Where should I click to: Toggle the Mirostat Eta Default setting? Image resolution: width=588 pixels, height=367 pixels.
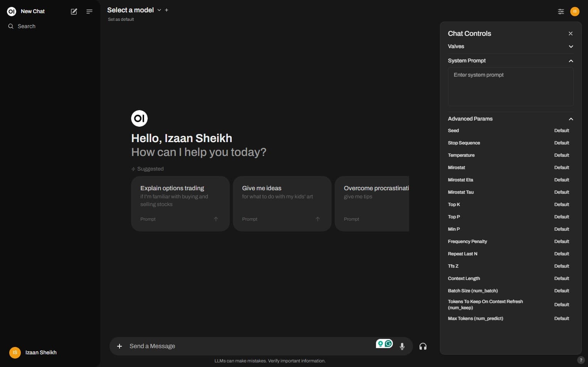click(562, 180)
